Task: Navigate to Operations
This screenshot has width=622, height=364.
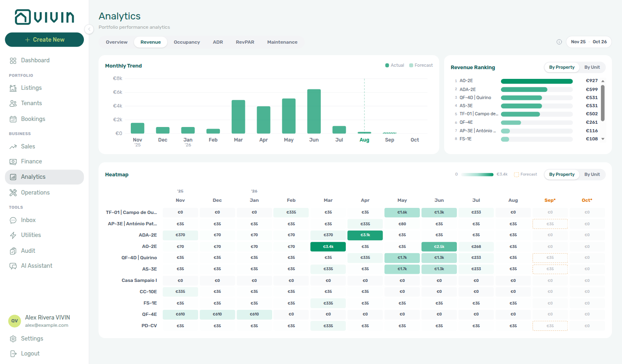Action: pyautogui.click(x=44, y=193)
